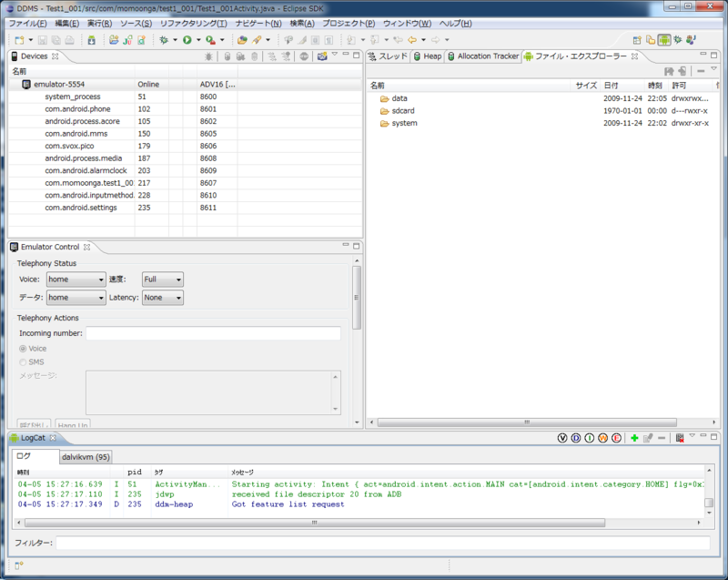
Task: Click the delete selection minus icon in File Explorer
Action: (x=701, y=71)
